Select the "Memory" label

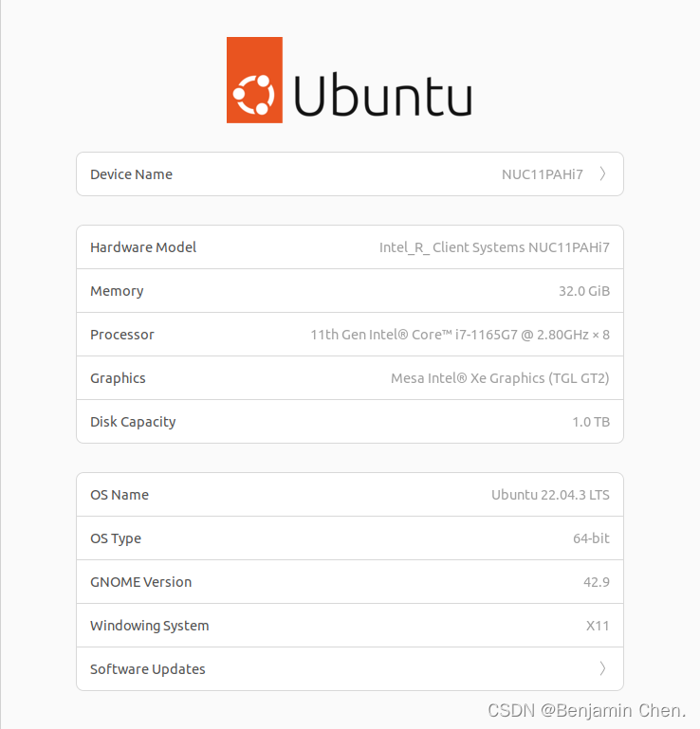tap(117, 291)
